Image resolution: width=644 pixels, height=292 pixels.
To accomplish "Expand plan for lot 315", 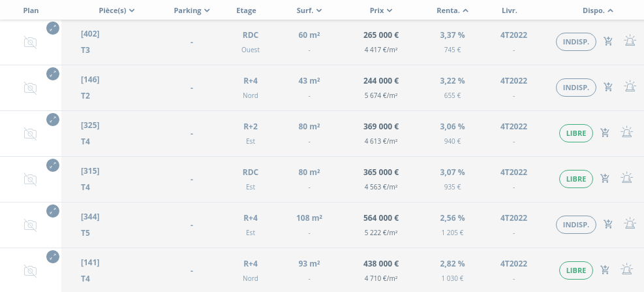I will tap(53, 165).
